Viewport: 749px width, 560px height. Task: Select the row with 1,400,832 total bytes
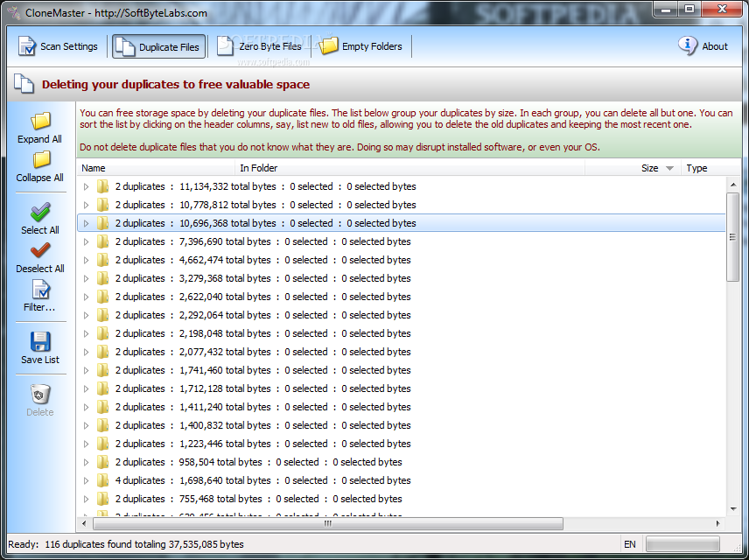[x=402, y=425]
